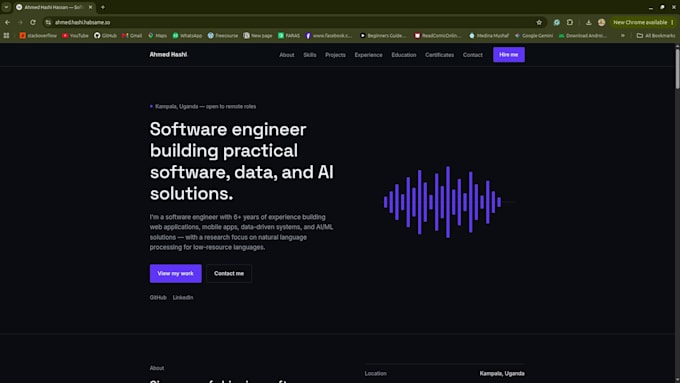680x383 pixels.
Task: Reload the page with the refresh icon
Action: coord(33,22)
